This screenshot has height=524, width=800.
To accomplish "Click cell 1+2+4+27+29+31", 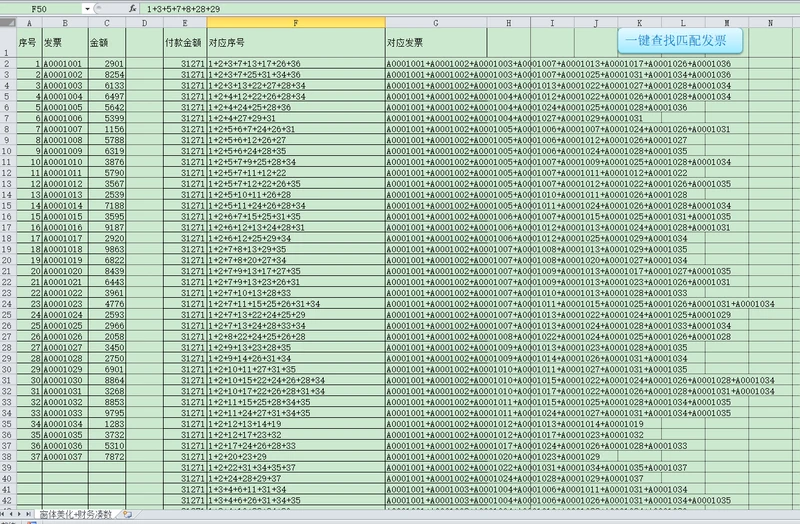I will 296,118.
